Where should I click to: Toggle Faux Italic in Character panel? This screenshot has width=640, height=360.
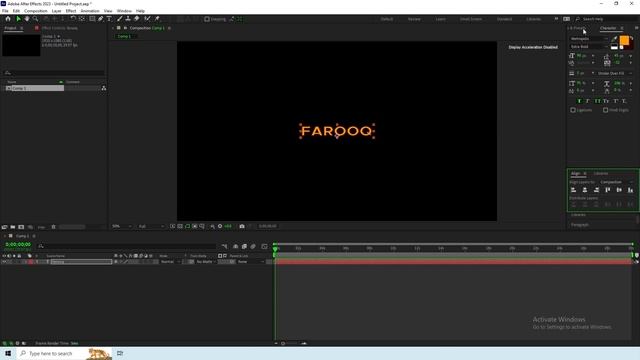point(588,101)
